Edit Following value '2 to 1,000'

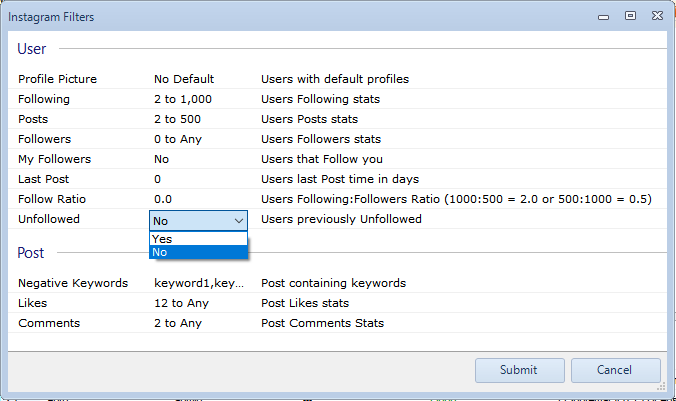[x=183, y=99]
